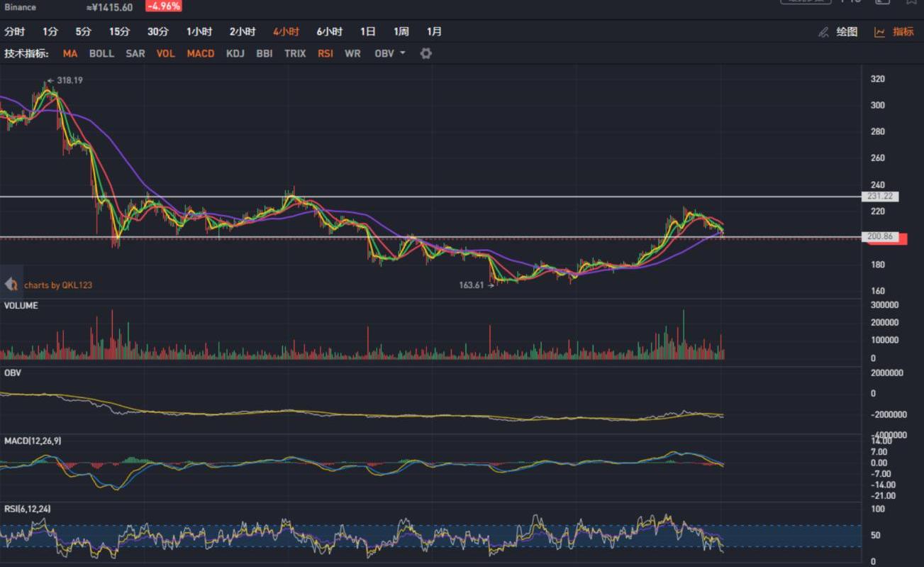Toggle the MACD indicator off
The image size is (924, 567).
[201, 53]
